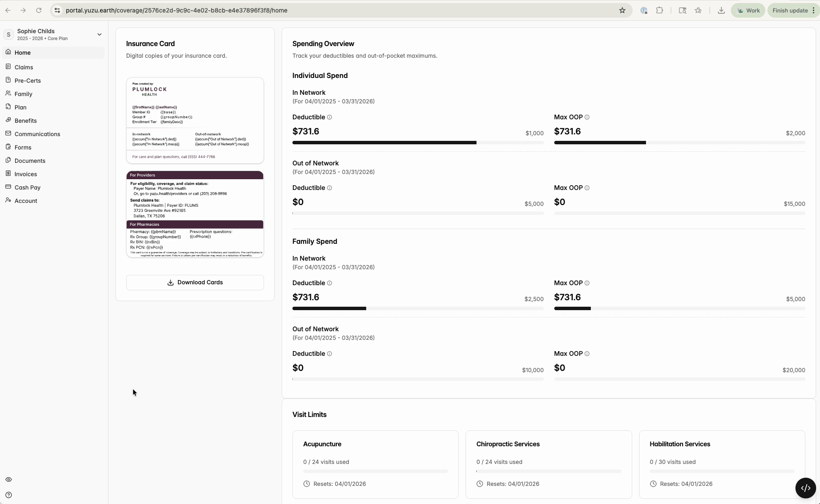The image size is (820, 504).
Task: Click info icon beside Family In Network Max OOP
Action: pos(587,283)
